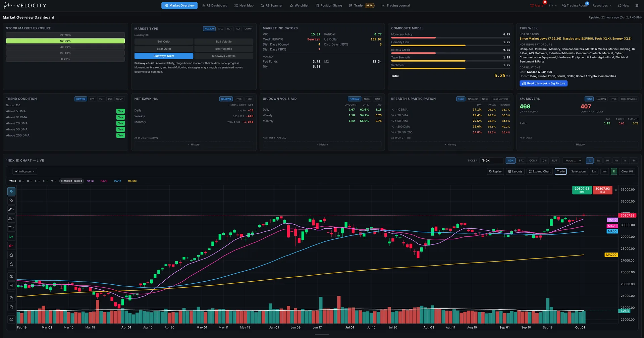This screenshot has height=338, width=644.
Task: Add a long position with L+ tool
Action: [x=11, y=237]
